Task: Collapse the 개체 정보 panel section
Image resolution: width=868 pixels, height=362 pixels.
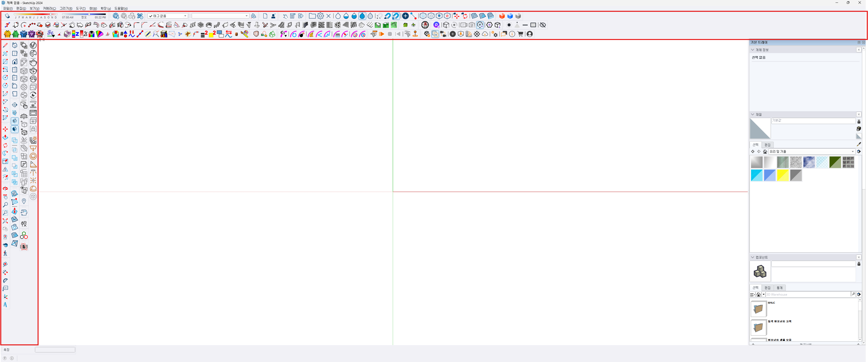Action: [752, 50]
